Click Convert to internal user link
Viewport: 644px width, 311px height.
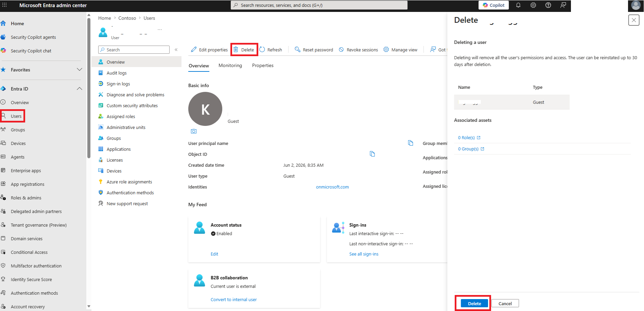(x=234, y=299)
